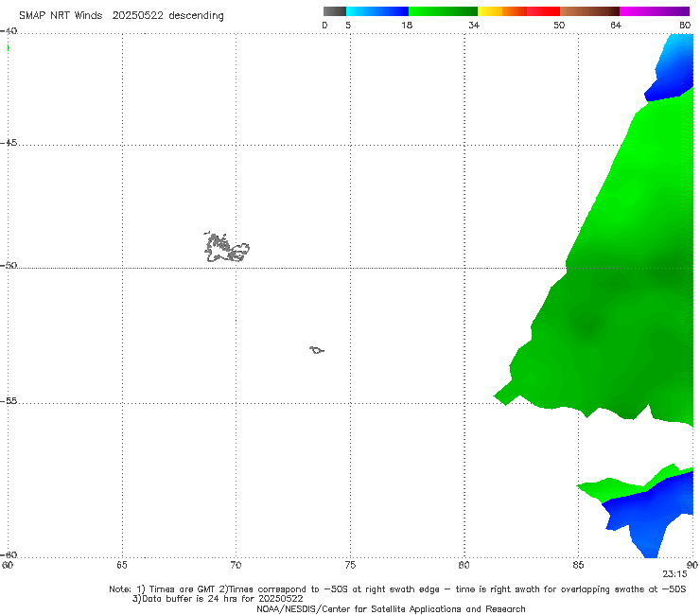Click the blue wind patch at the top right
The height and width of the screenshot is (615, 700).
click(x=672, y=69)
